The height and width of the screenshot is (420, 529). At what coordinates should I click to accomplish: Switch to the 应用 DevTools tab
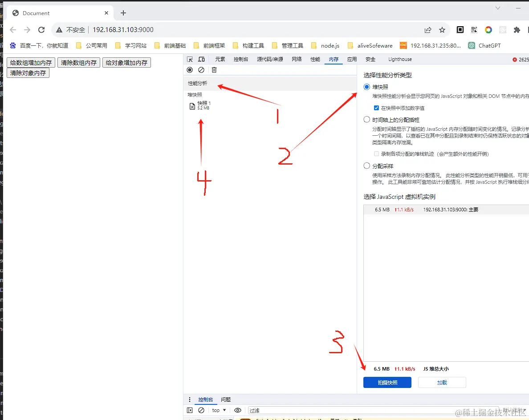point(352,59)
